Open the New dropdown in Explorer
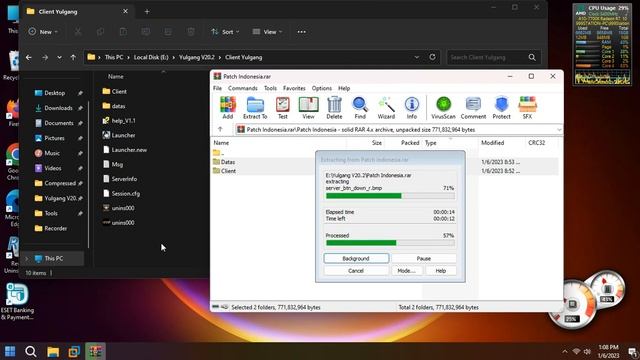The image size is (640, 360). (43, 32)
